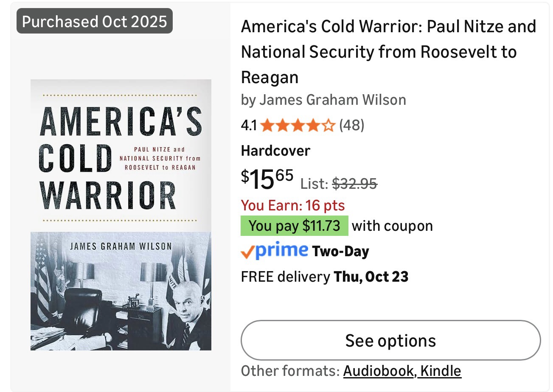Select the Hardcover format label
Screen dimensions: 553x392
coord(275,151)
